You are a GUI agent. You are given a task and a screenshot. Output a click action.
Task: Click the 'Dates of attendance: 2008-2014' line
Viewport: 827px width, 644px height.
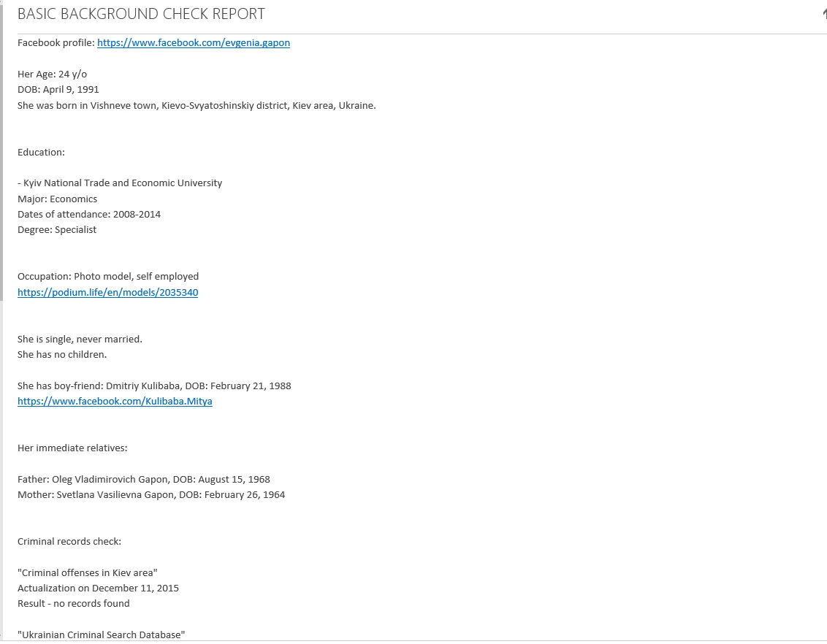[88, 215]
